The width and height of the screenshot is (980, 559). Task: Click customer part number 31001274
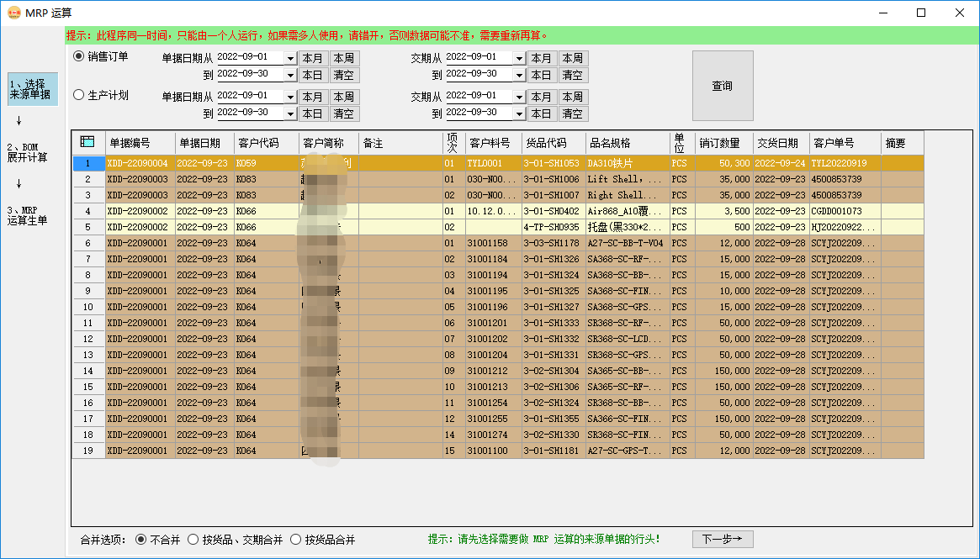click(493, 435)
